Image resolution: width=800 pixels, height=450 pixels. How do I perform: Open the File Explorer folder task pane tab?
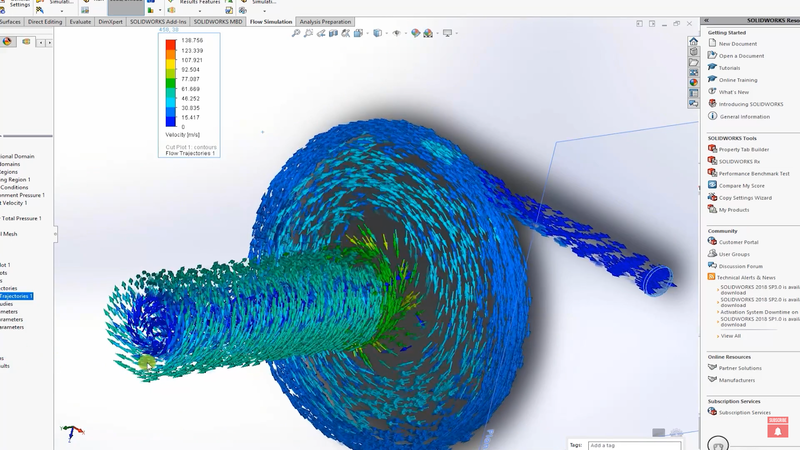(693, 62)
